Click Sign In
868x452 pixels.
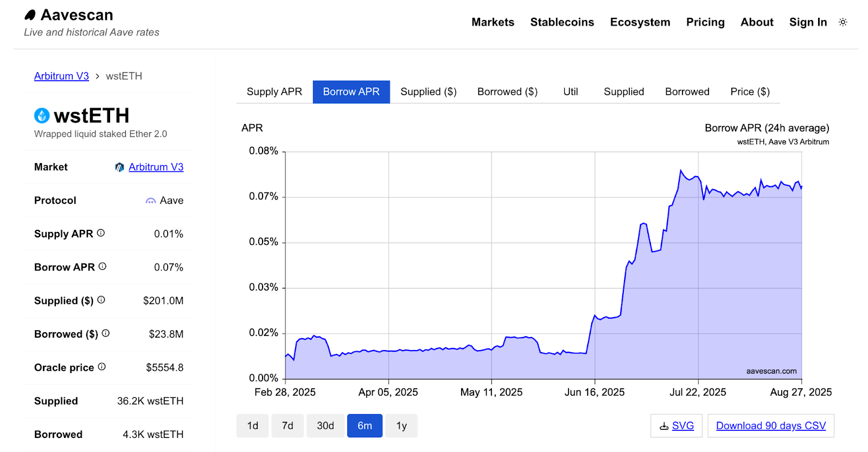pos(807,22)
